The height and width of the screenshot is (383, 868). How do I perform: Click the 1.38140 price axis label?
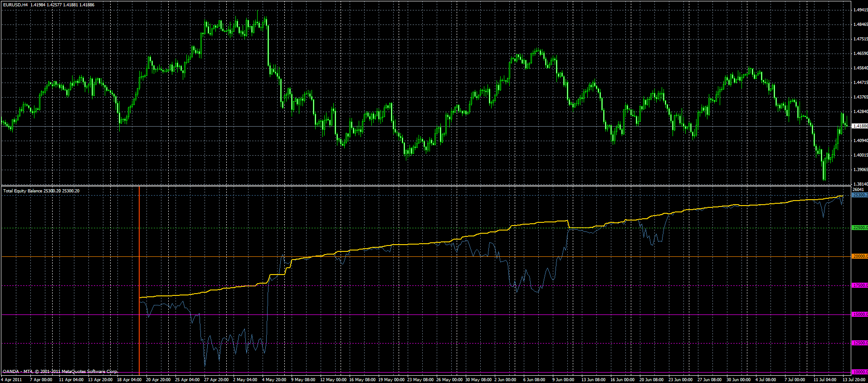point(860,184)
